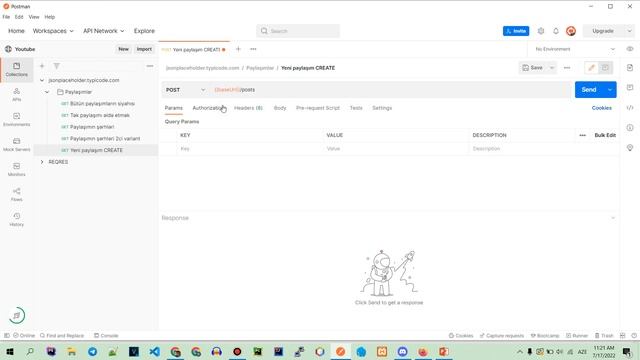Open Discord from the Windows taskbar

point(402,351)
